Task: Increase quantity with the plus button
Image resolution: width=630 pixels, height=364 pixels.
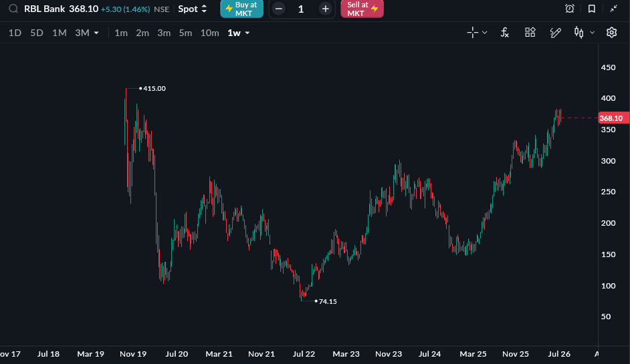Action: point(326,9)
